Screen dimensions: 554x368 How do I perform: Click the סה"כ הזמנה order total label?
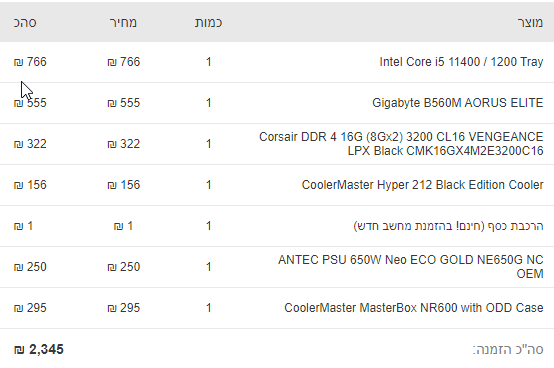point(508,350)
